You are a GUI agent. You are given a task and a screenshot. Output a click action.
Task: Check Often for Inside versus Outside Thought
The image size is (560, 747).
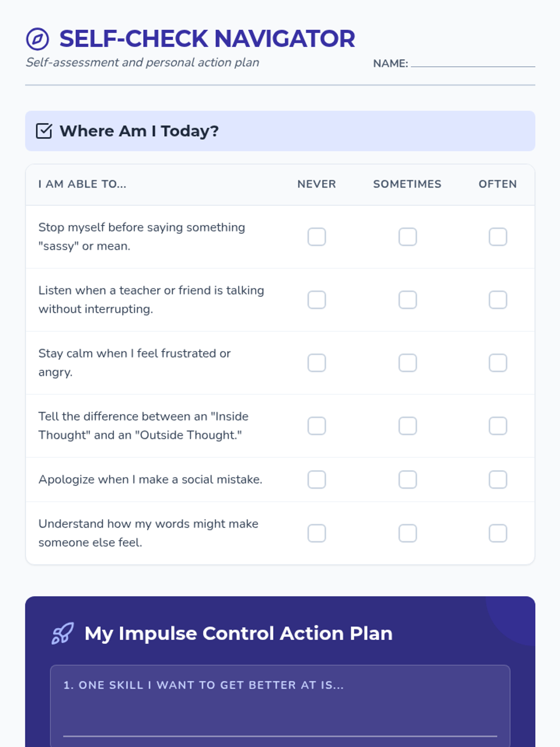click(497, 426)
